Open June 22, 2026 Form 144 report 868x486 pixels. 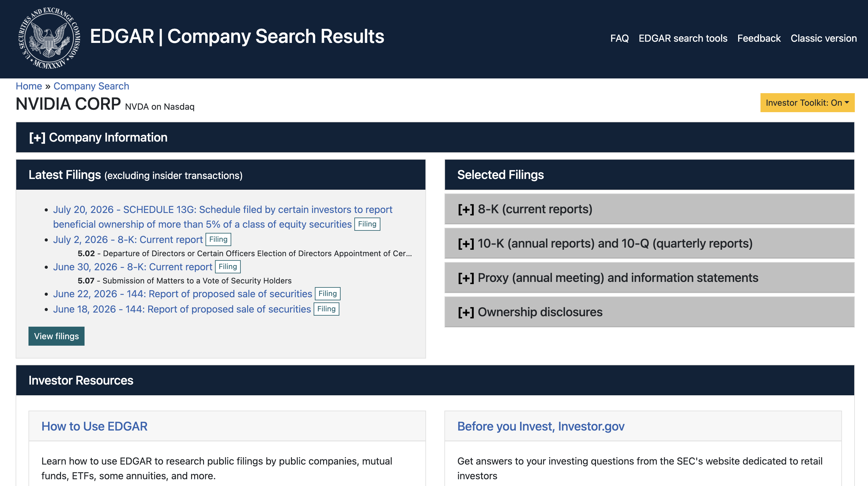183,294
